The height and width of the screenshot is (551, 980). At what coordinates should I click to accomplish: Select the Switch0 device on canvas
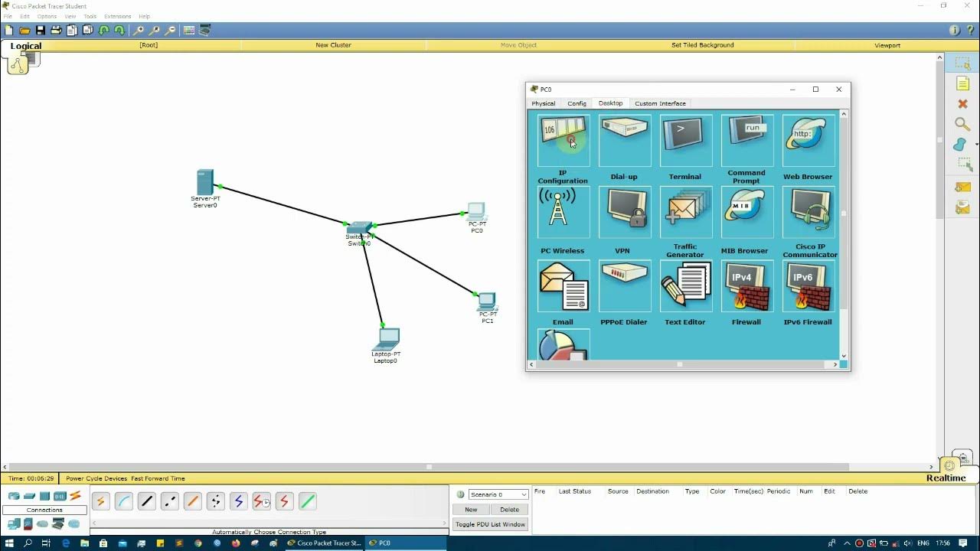click(359, 227)
